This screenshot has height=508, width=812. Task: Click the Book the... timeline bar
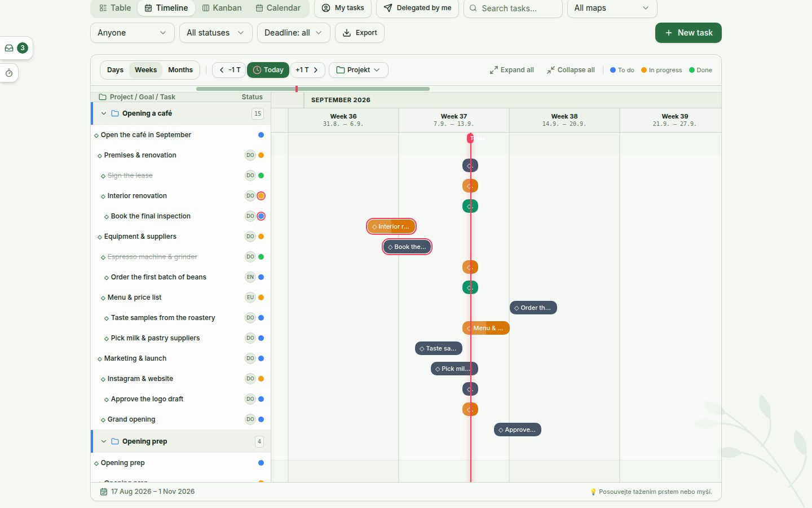(407, 247)
